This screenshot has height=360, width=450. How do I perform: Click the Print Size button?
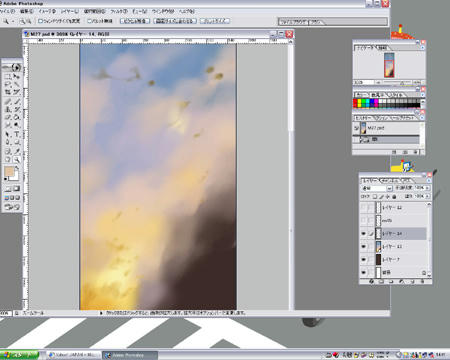[215, 21]
